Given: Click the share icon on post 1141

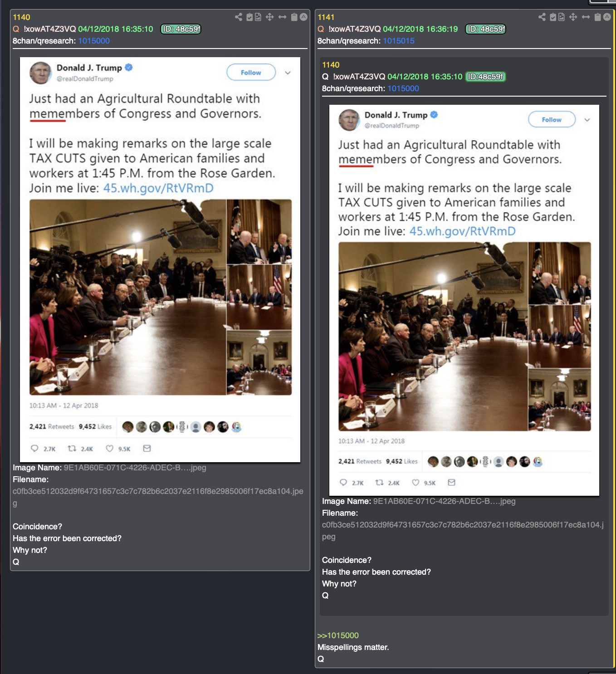Looking at the screenshot, I should point(542,17).
